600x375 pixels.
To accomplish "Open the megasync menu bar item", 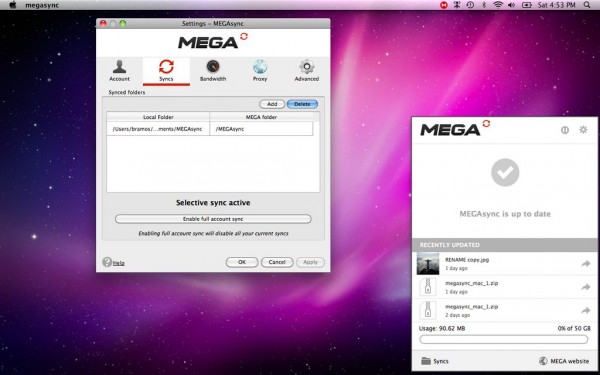I will tap(42, 5).
